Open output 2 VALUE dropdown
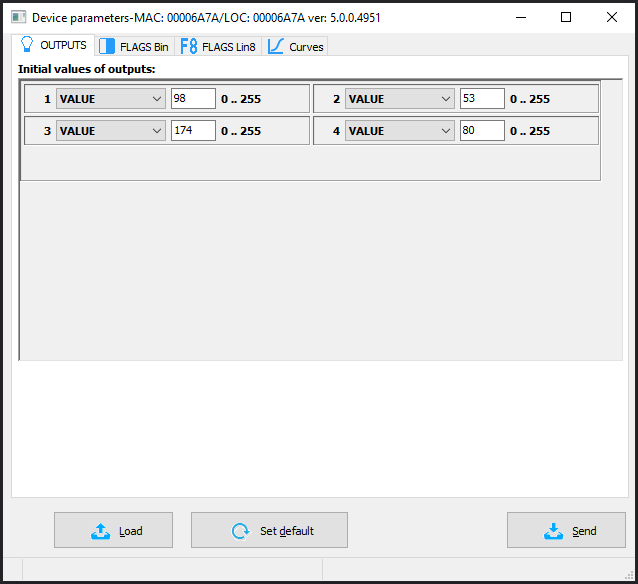 400,98
